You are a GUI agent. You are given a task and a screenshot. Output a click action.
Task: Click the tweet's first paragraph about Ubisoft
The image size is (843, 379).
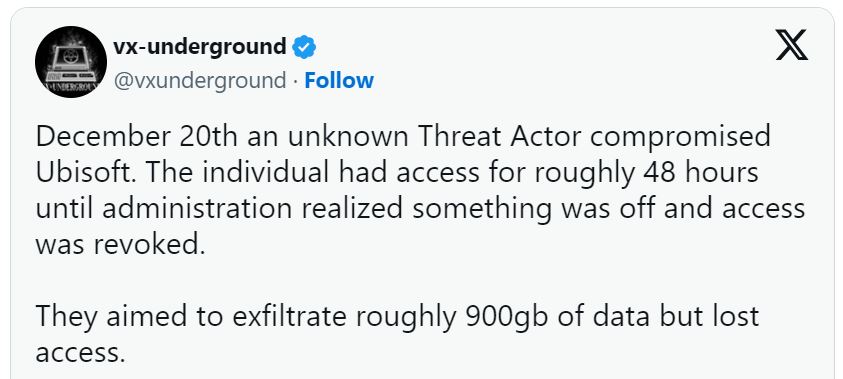pyautogui.click(x=420, y=191)
